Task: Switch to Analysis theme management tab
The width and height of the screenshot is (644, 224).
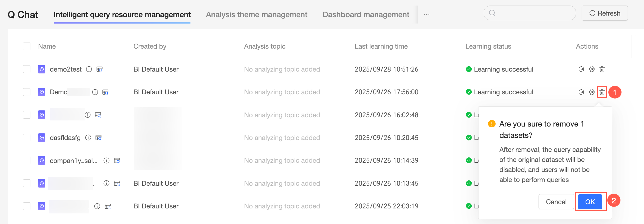Action: click(x=256, y=15)
